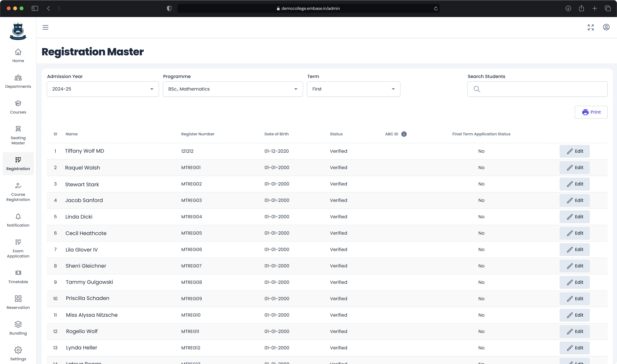
Task: Expand the Programme dropdown
Action: [x=233, y=89]
